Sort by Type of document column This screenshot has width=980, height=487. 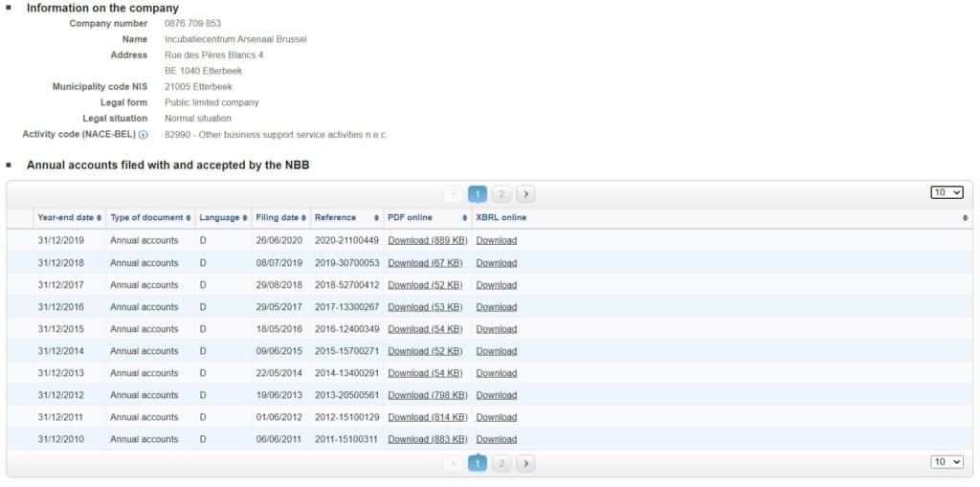(x=150, y=218)
